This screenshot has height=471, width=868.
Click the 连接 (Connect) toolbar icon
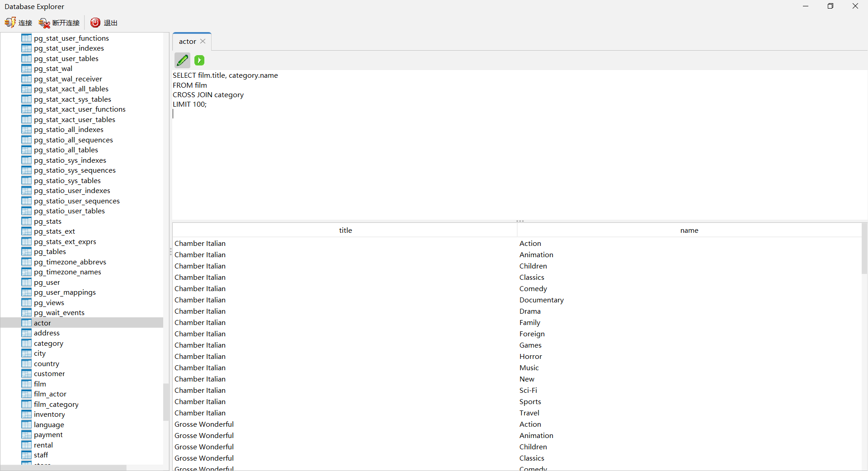18,23
